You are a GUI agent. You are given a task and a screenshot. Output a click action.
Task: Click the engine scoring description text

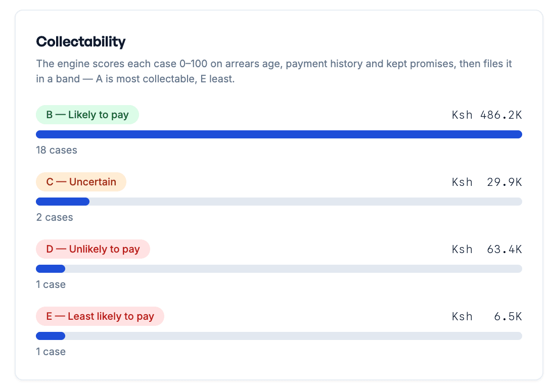point(274,71)
